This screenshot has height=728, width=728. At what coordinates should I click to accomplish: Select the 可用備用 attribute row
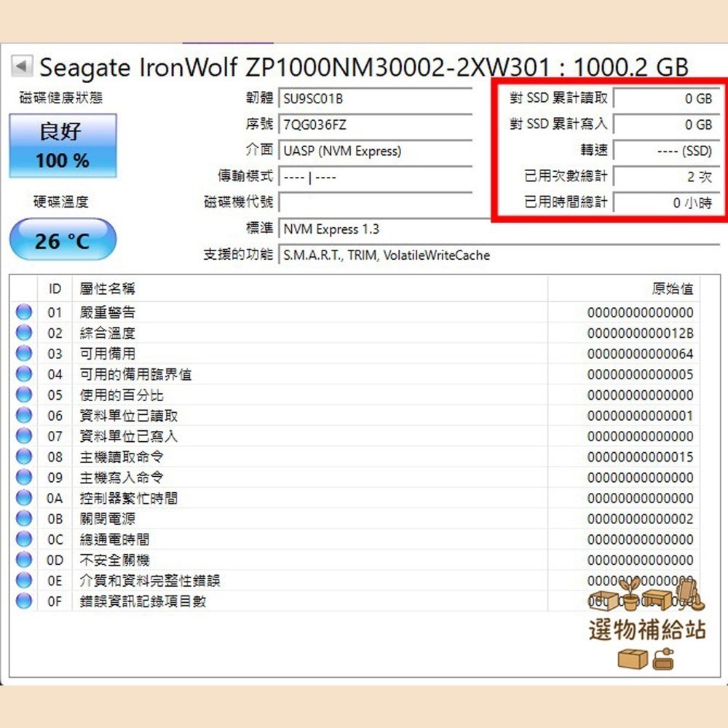tap(355, 353)
